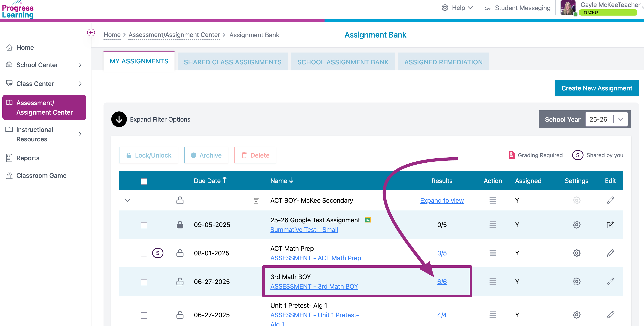Image resolution: width=644 pixels, height=326 pixels.
Task: Check the 25-26 Google Test Assignment checkbox
Action: pos(144,225)
